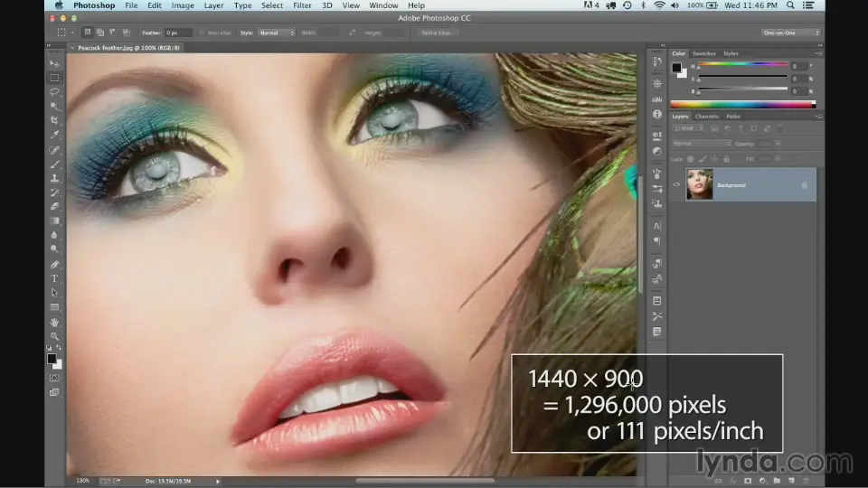Choose the Pen tool
Viewport: 868px width, 488px height.
click(54, 264)
